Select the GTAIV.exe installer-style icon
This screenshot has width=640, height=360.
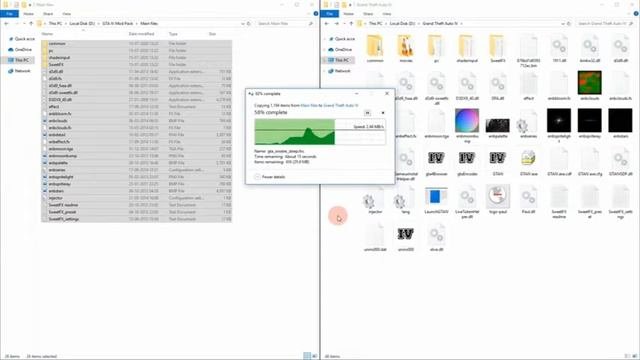point(528,158)
